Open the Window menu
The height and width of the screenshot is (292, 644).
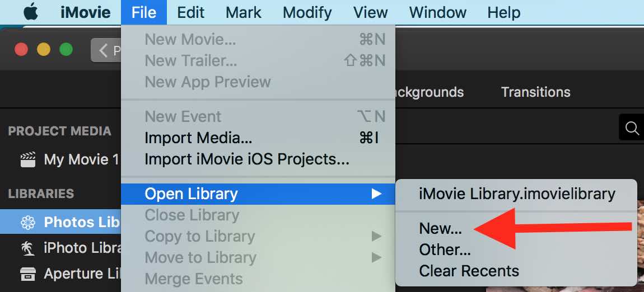[437, 12]
